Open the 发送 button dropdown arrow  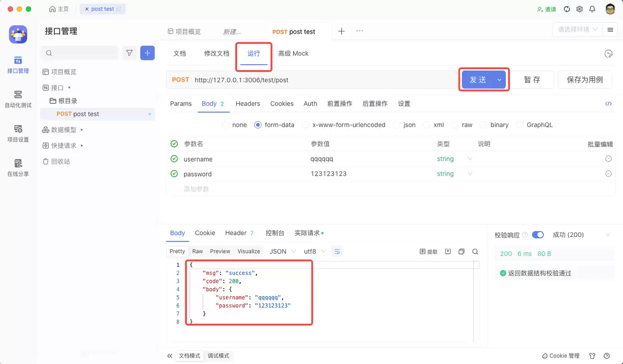(499, 80)
